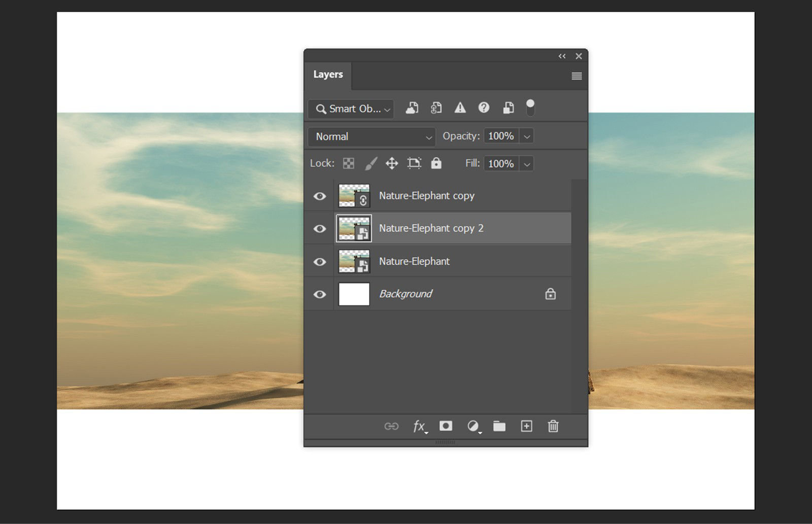Create a new group in the Layers panel

(499, 426)
